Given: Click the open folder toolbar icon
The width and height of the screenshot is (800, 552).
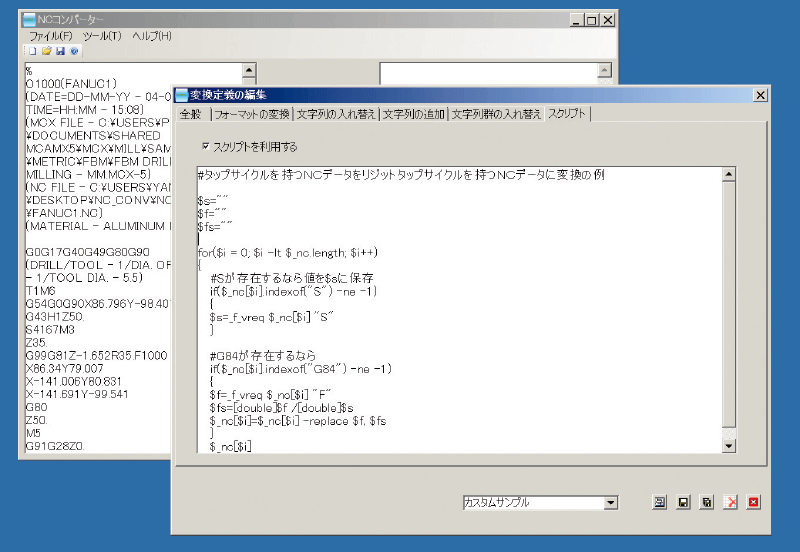Looking at the screenshot, I should [46, 51].
